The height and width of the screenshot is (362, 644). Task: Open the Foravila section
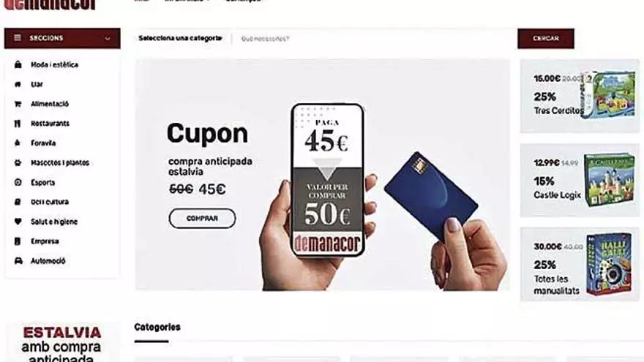43,143
